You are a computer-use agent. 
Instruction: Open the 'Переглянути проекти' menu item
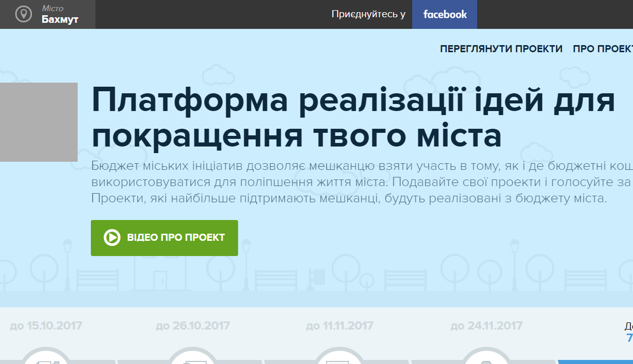[501, 49]
